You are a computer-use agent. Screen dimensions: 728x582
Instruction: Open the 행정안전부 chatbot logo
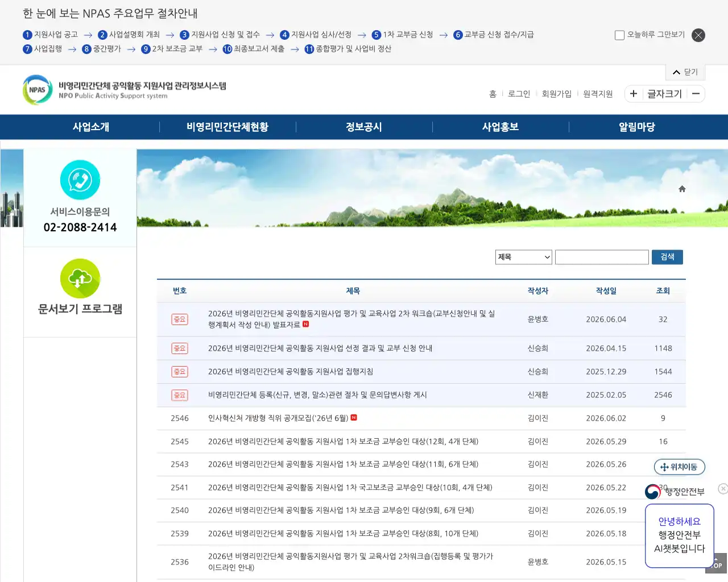652,492
